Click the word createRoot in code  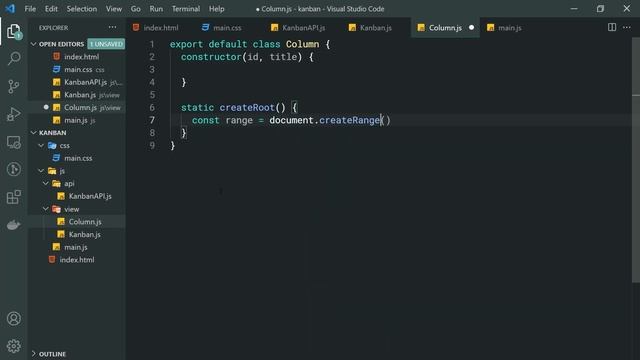[x=247, y=107]
